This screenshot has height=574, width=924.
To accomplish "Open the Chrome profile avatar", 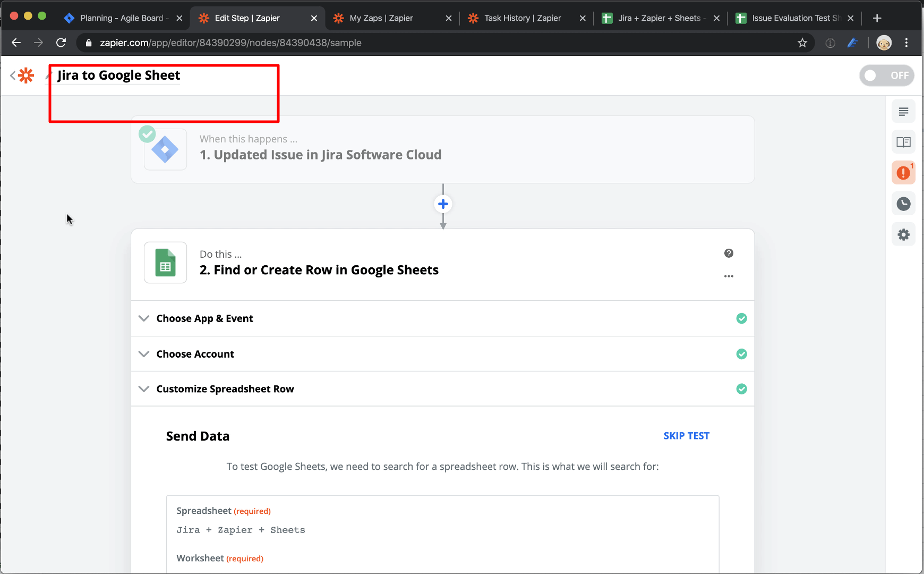I will point(884,43).
